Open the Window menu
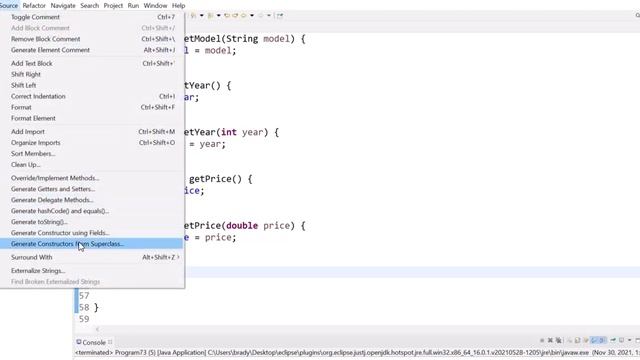The width and height of the screenshot is (640, 360). point(155,6)
